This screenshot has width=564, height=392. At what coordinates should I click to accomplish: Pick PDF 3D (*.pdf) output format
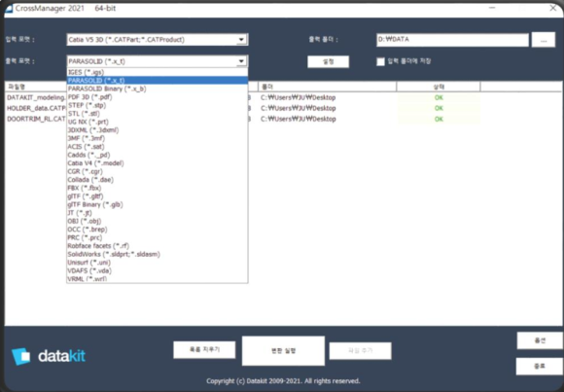158,97
